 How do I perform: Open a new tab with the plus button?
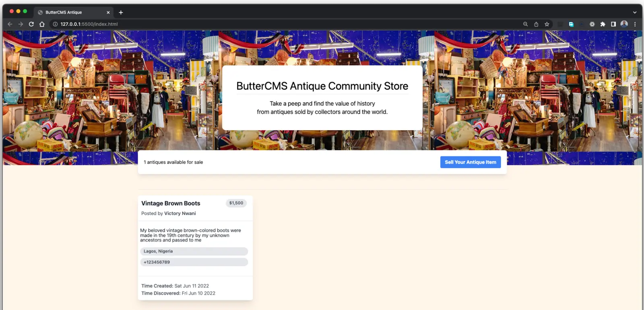[121, 12]
